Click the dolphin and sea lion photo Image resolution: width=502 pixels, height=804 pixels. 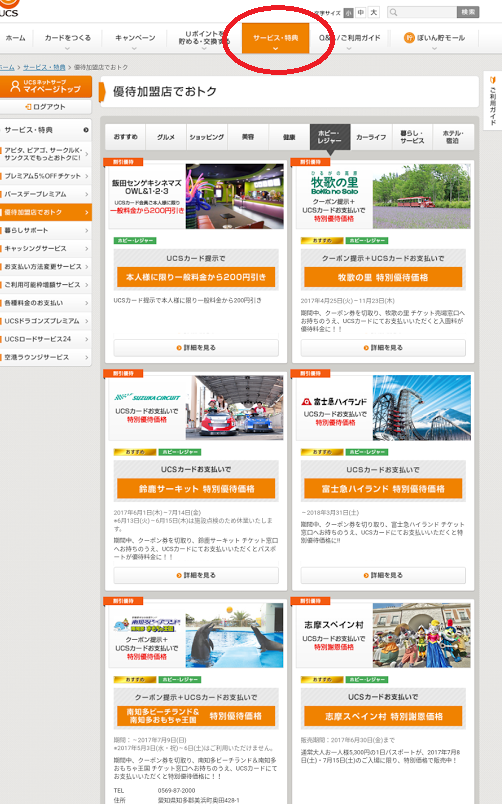tap(234, 635)
